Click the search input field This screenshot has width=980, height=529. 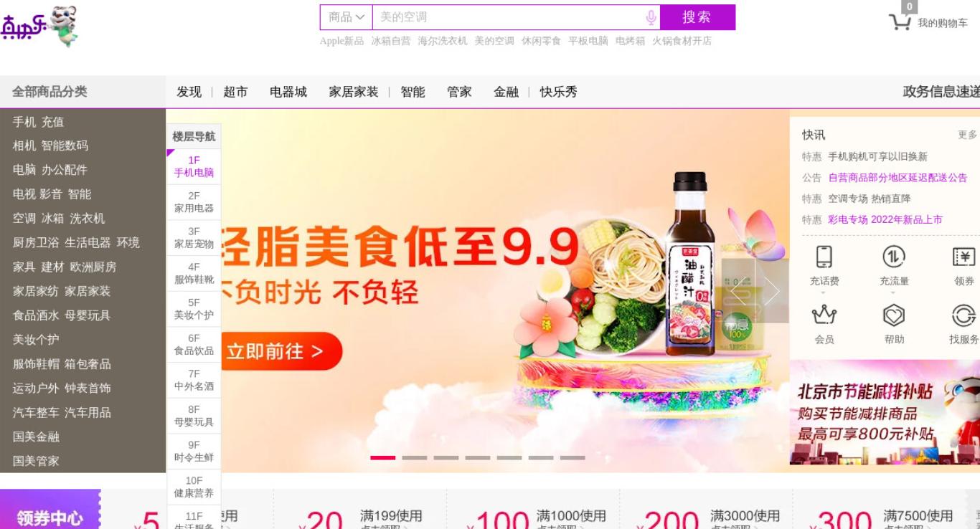pyautogui.click(x=508, y=17)
